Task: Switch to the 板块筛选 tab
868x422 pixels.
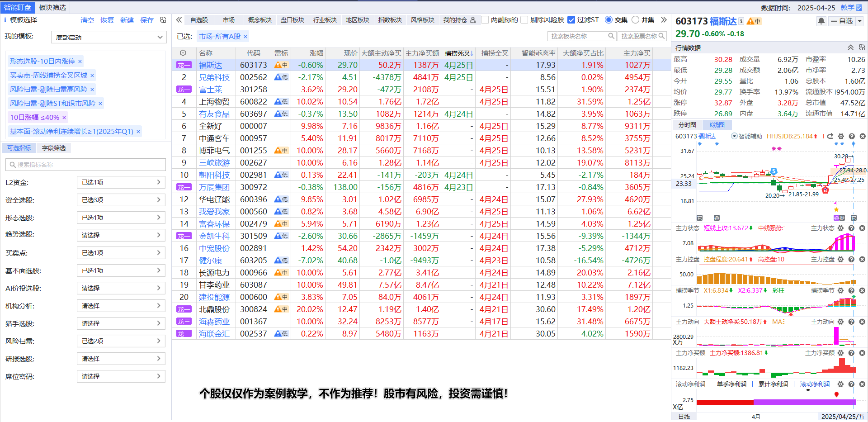Action: 52,7
